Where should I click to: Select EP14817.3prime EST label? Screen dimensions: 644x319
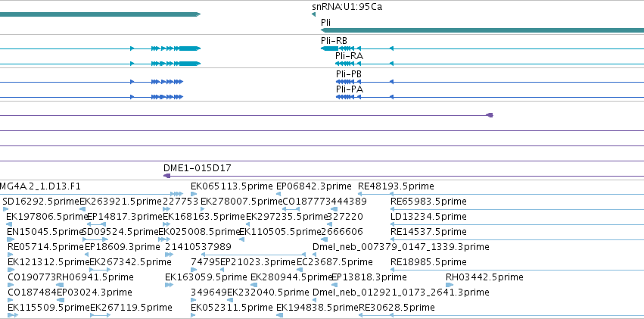click(125, 217)
